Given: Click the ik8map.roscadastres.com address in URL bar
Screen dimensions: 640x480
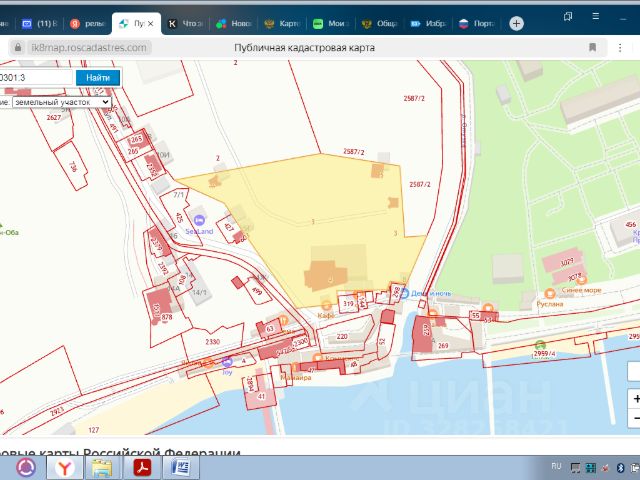Looking at the screenshot, I should pos(89,47).
